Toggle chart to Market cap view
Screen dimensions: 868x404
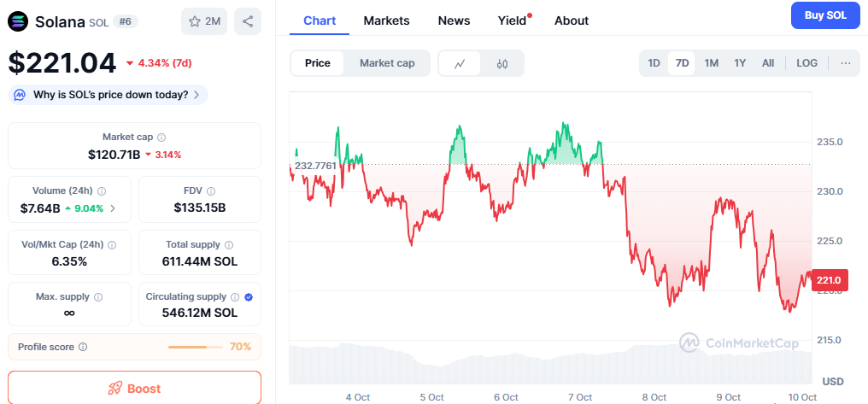(387, 63)
